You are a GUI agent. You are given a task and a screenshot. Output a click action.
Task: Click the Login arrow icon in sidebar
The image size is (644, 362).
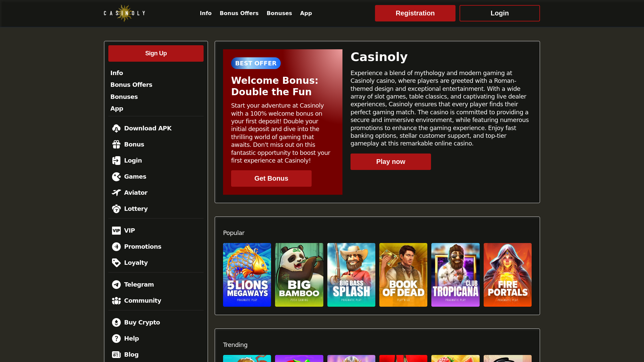116,161
